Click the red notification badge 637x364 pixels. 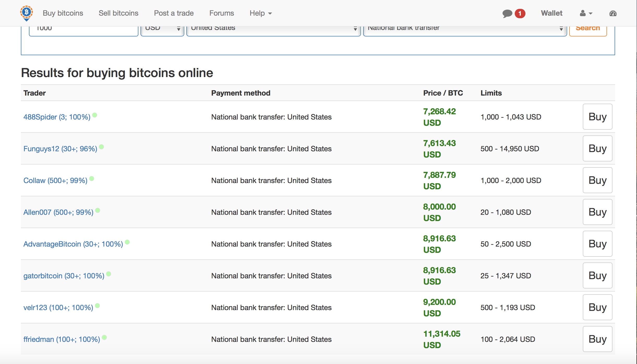click(x=520, y=13)
